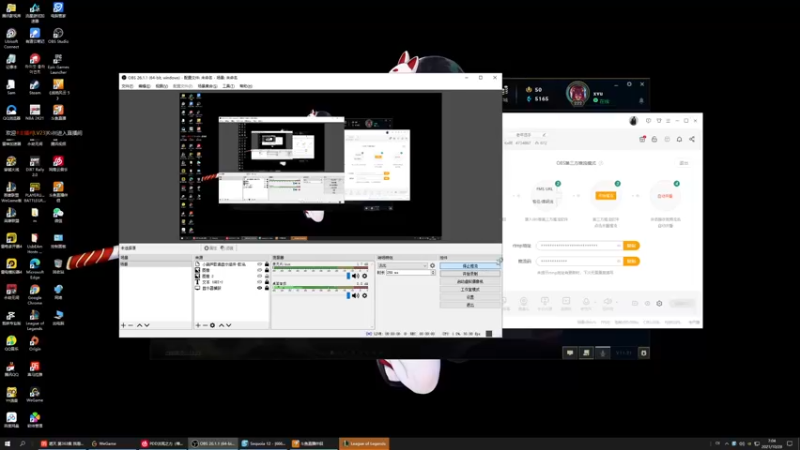Toggle visibility of 图像 source
Viewport: 800px width, 450px height.
click(259, 270)
